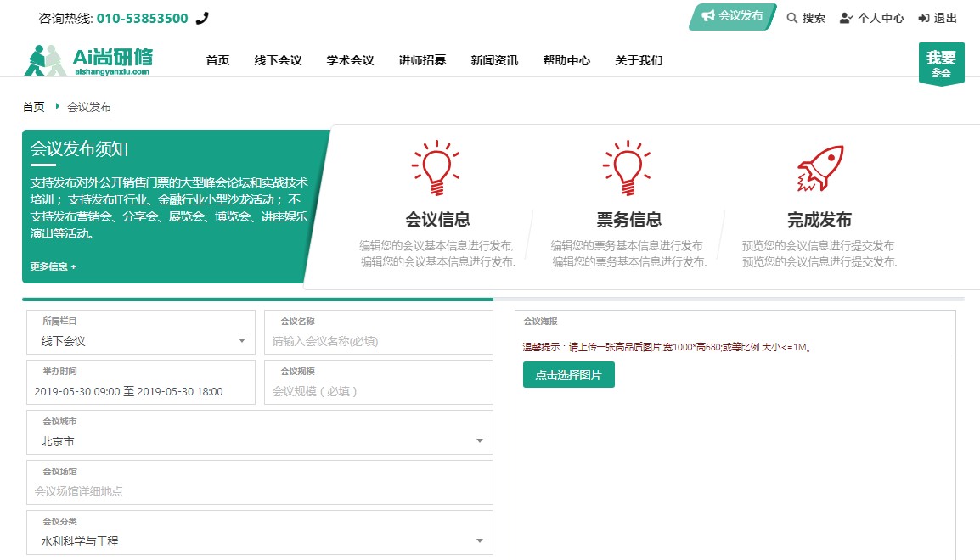Click the rocket icon above 完成发布

[819, 168]
